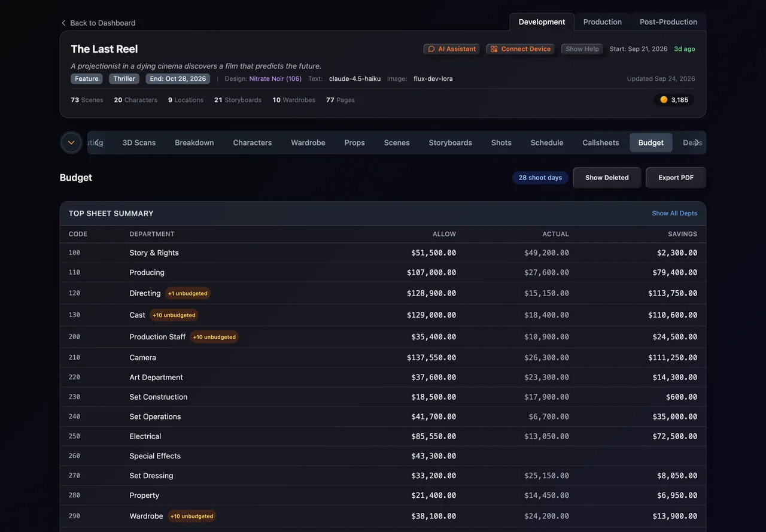Image resolution: width=766 pixels, height=532 pixels.
Task: Select the Producing department row
Action: point(383,273)
